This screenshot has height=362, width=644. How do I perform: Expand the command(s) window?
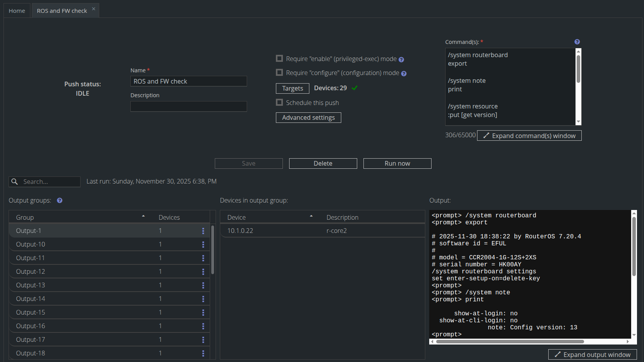[x=529, y=136]
